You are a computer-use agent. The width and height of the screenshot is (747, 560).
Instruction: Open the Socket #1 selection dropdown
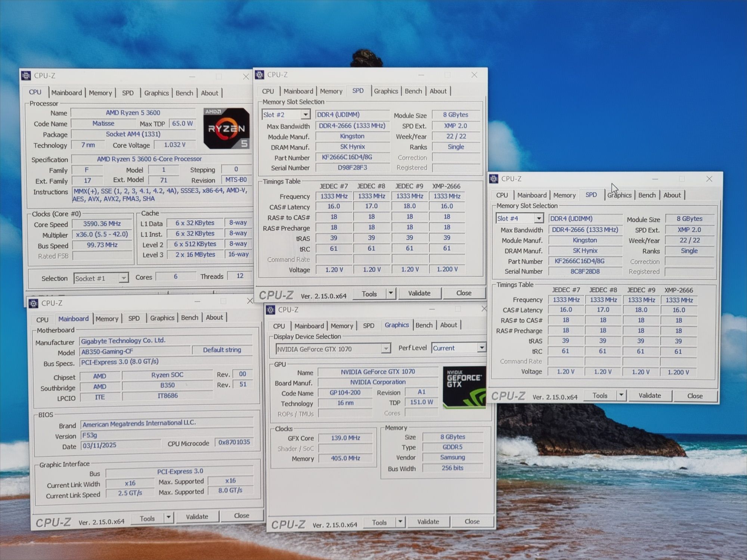(x=123, y=278)
